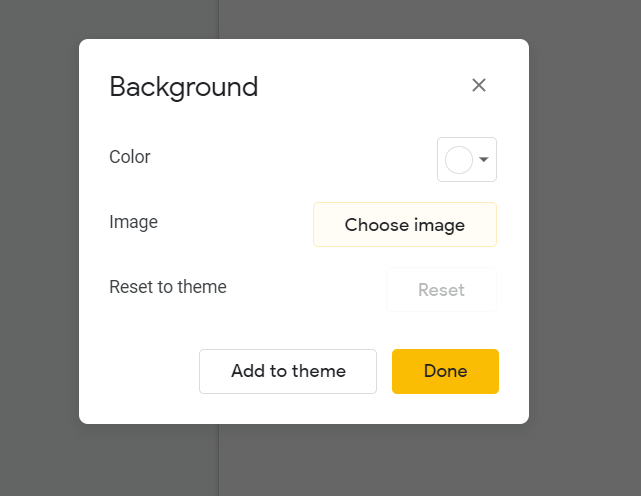
Task: Click the white color circle swatch
Action: (x=459, y=160)
